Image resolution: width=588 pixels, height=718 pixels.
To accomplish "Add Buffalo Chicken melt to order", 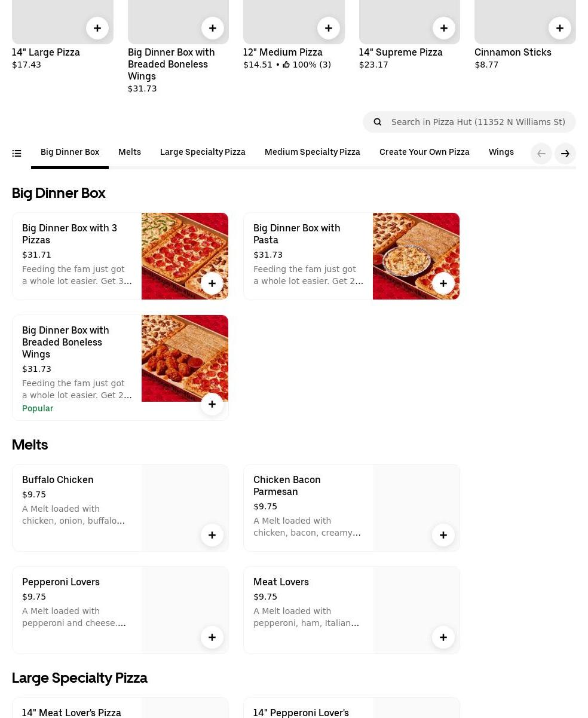I will pyautogui.click(x=212, y=535).
